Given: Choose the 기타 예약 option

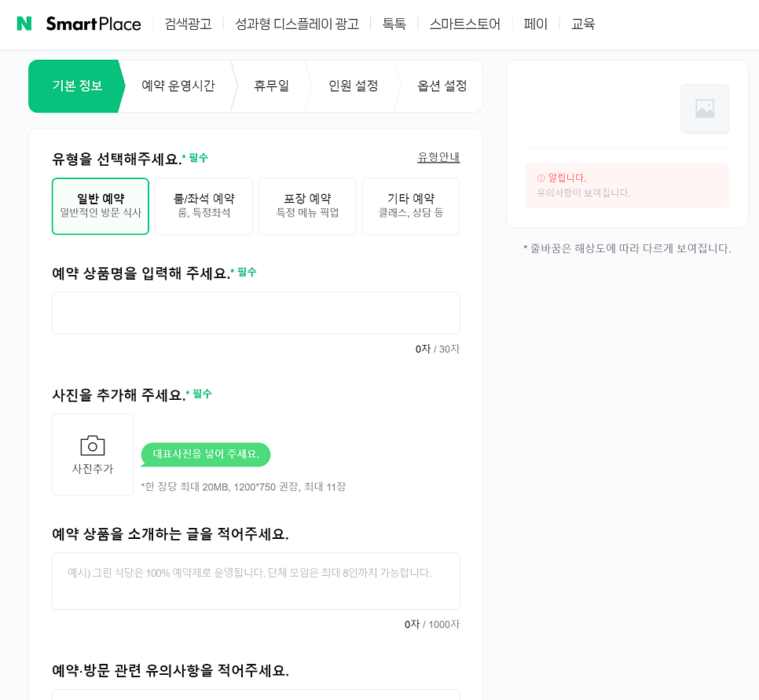Looking at the screenshot, I should (x=410, y=206).
